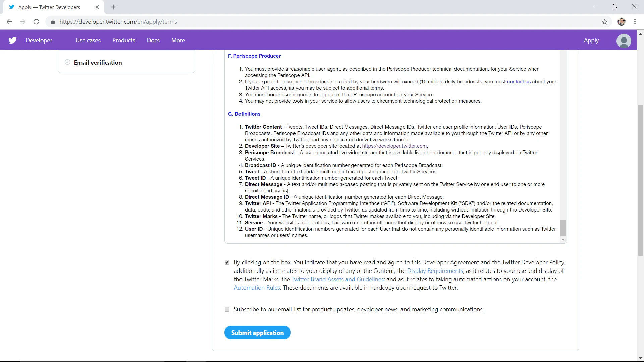Click the agreement box scroll-down arrow
The image size is (644, 362).
(x=563, y=240)
